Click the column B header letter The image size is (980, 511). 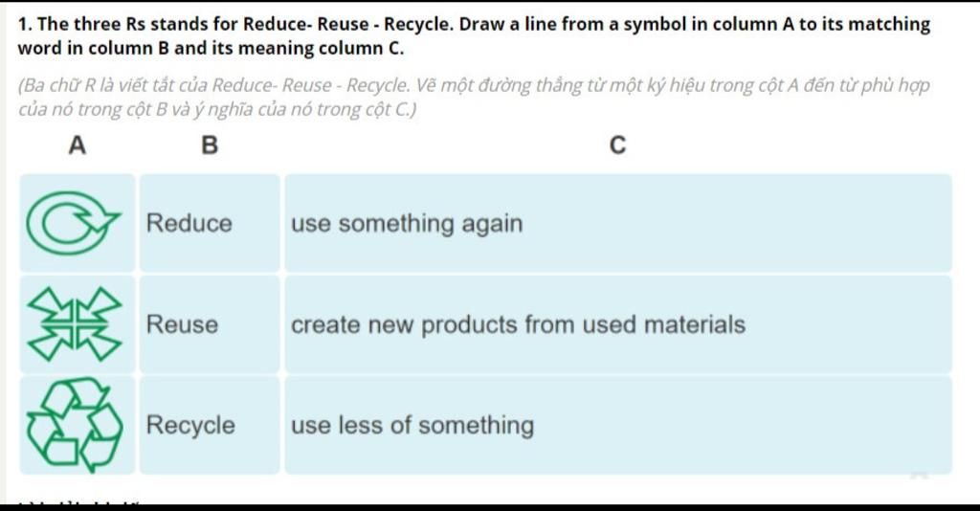point(210,144)
